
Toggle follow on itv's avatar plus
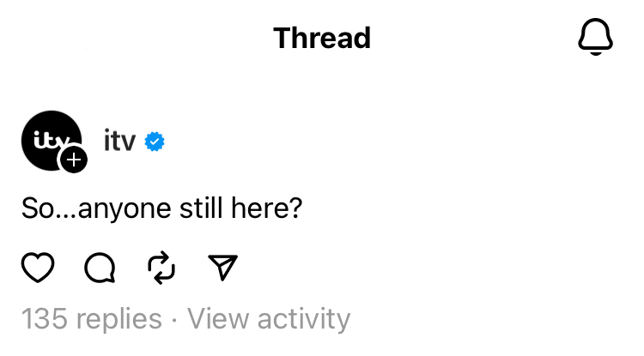(73, 160)
